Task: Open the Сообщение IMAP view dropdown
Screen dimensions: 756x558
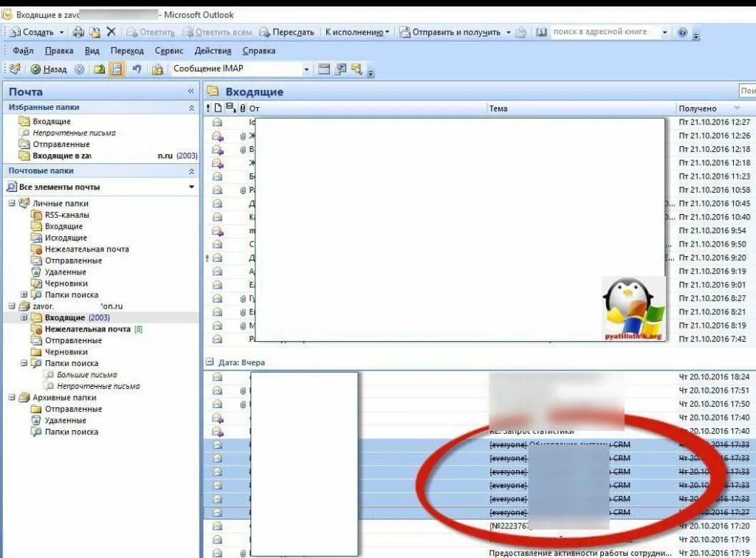Action: click(x=306, y=69)
